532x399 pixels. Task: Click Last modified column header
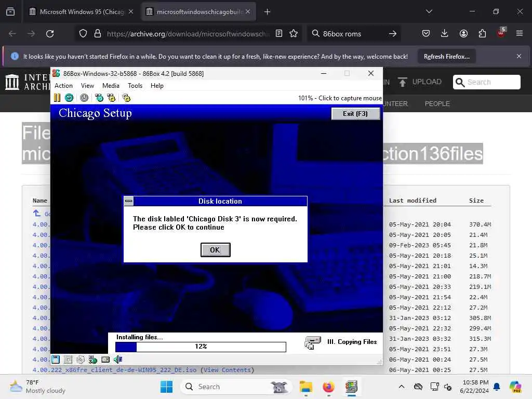tap(413, 201)
